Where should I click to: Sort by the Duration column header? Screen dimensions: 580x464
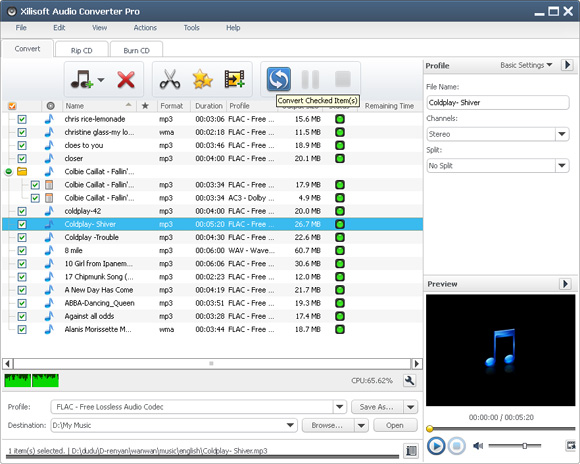[209, 106]
